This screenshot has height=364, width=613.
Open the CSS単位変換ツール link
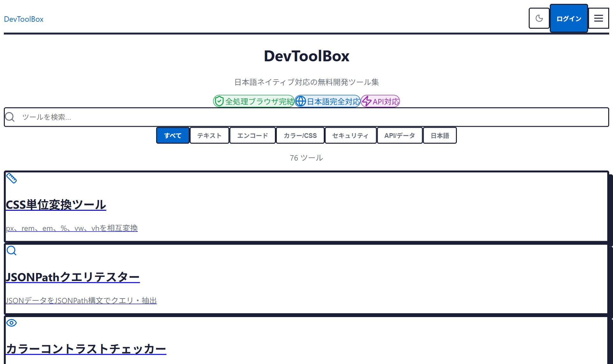click(56, 205)
